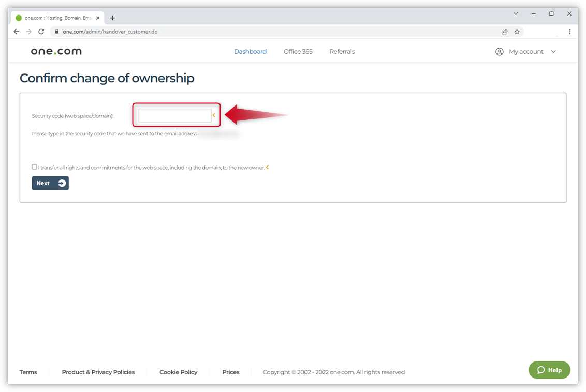
Task: Reload the current page
Action: [x=41, y=32]
